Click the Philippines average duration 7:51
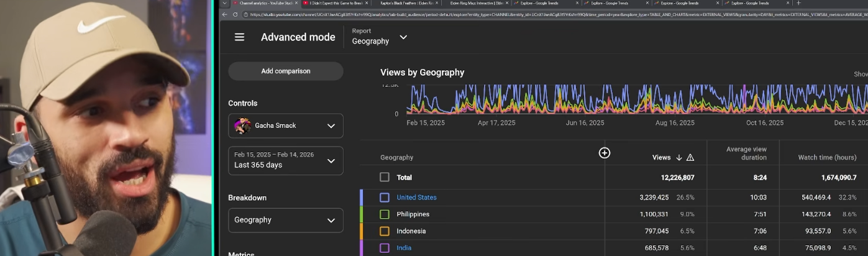 tap(760, 214)
